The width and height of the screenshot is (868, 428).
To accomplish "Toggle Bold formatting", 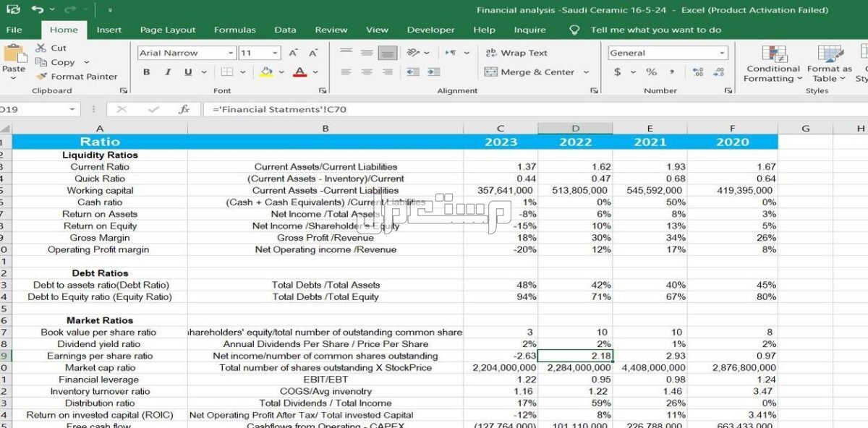I will click(147, 72).
